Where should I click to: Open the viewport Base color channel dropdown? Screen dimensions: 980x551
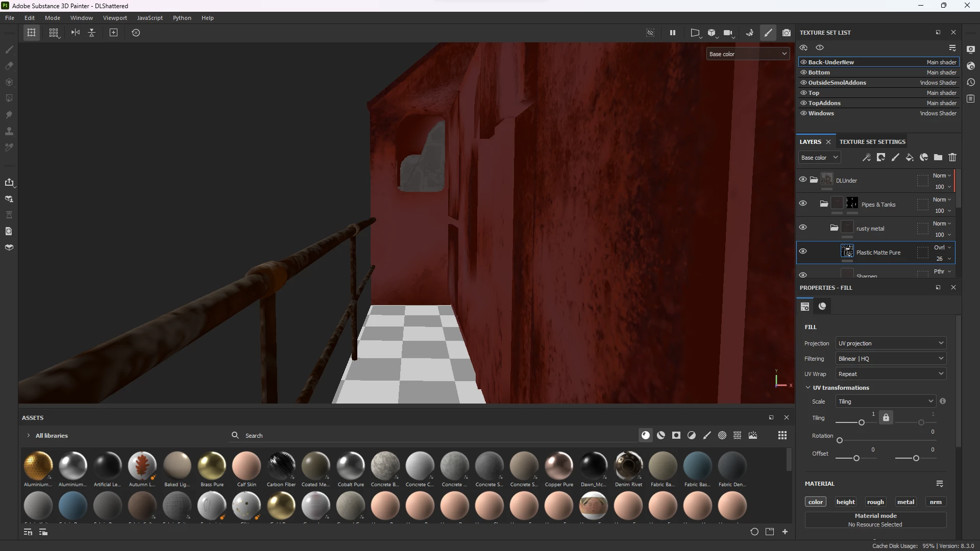tap(748, 54)
